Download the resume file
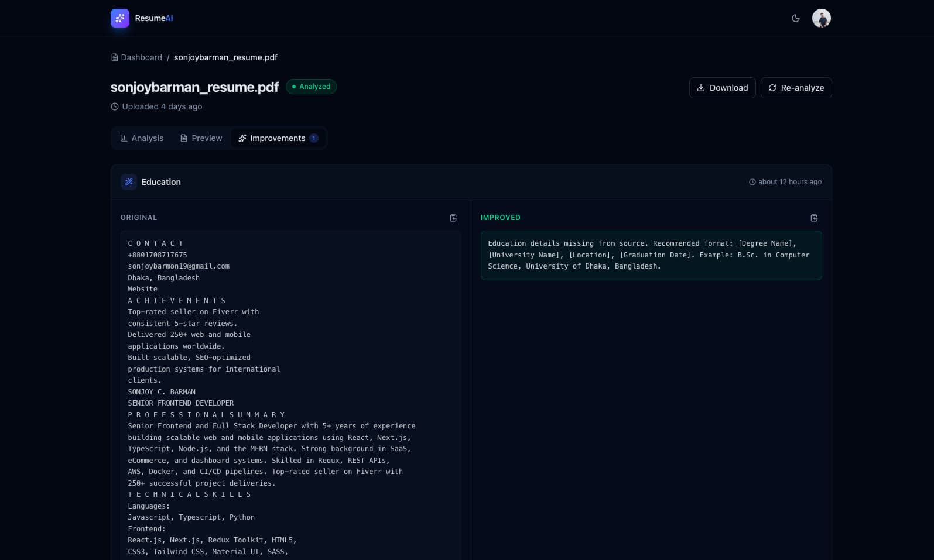The width and height of the screenshot is (934, 560). pos(722,88)
